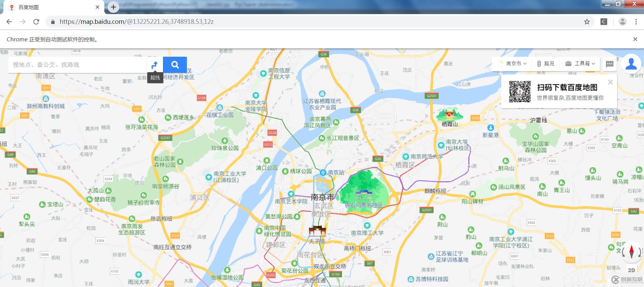The image size is (644, 287).
Task: Reload the Baidu map page
Action: pyautogui.click(x=36, y=21)
